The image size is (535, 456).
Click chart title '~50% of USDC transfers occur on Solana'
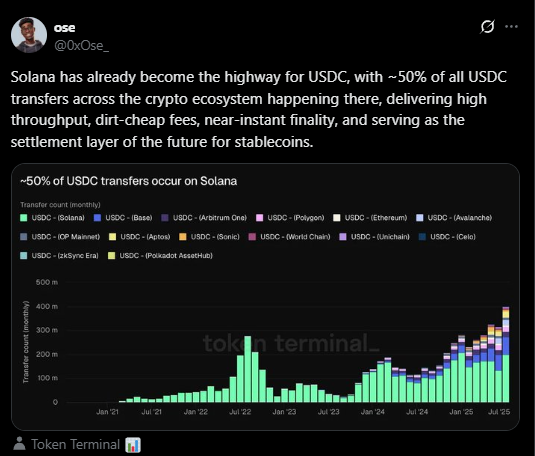click(129, 181)
